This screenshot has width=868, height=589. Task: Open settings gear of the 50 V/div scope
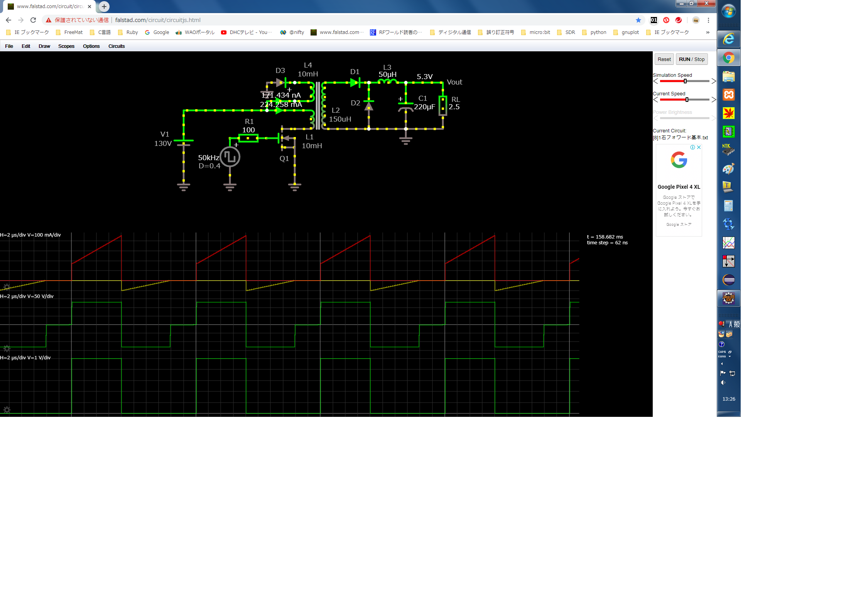pyautogui.click(x=7, y=349)
